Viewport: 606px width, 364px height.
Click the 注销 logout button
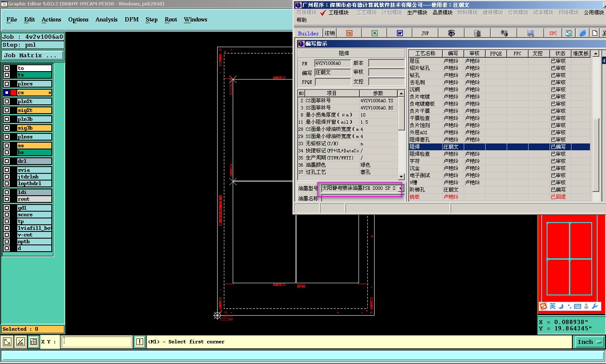click(330, 33)
